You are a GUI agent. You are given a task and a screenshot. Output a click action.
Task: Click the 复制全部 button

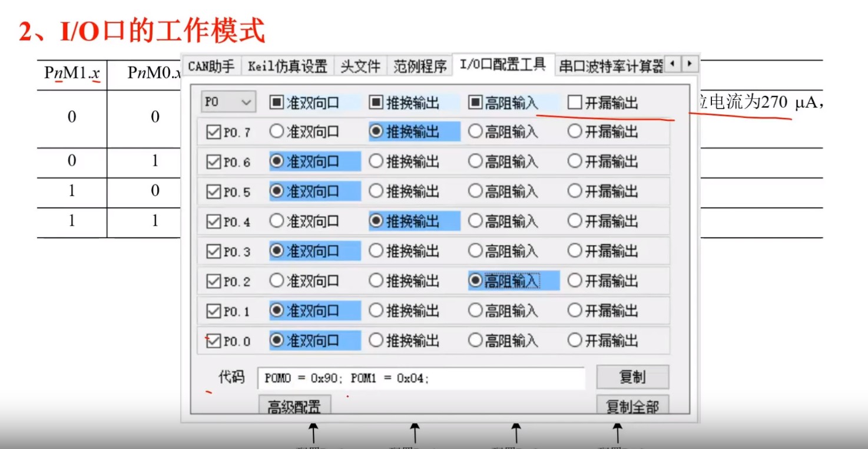632,406
